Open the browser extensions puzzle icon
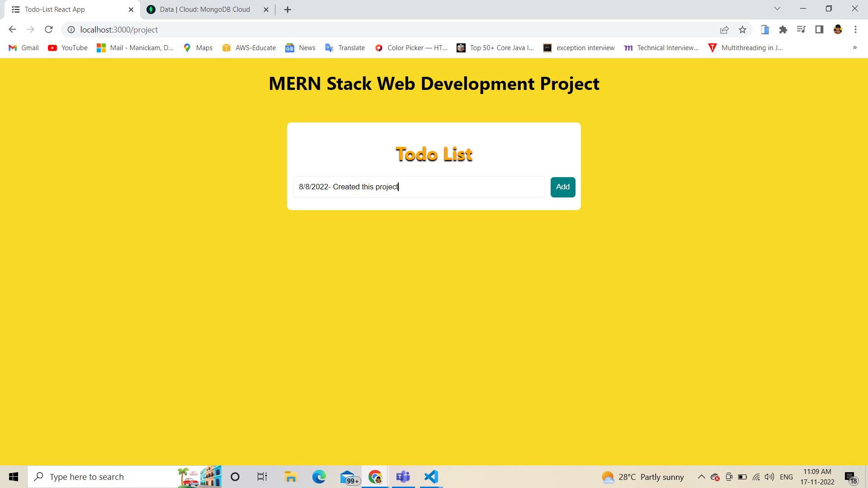The width and height of the screenshot is (868, 488). point(783,29)
